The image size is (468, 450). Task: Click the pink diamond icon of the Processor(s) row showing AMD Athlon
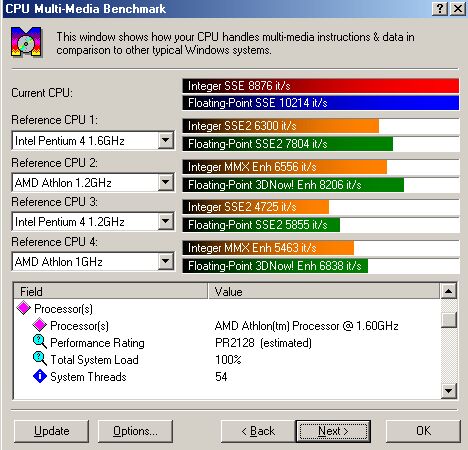click(40, 325)
